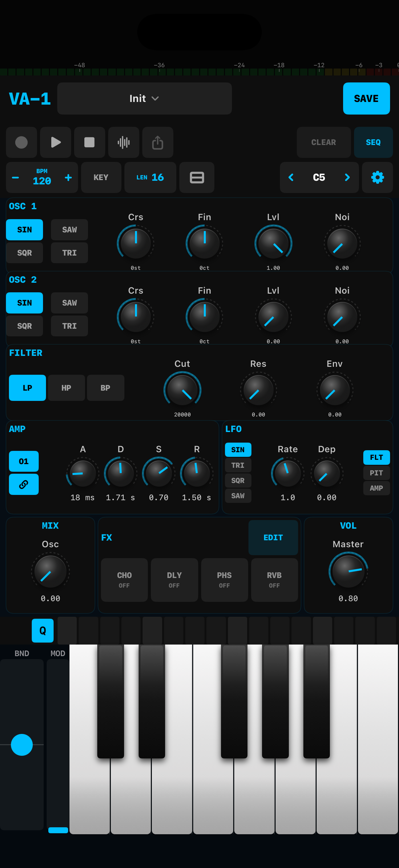Save the current preset

366,98
